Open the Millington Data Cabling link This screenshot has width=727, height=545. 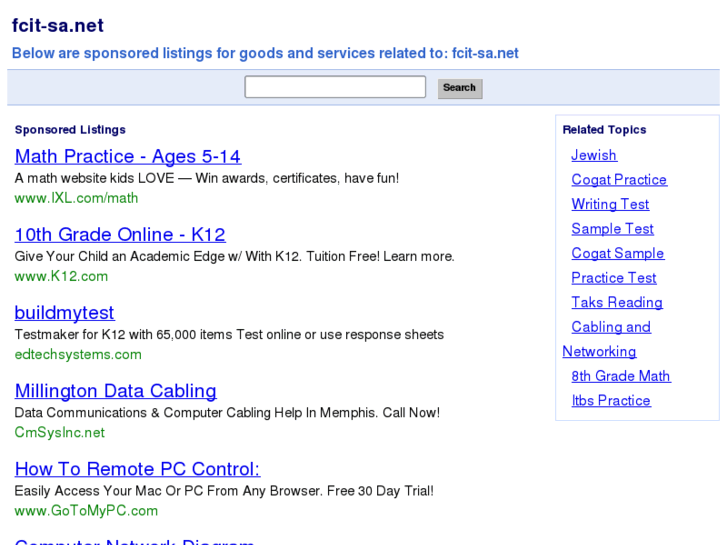(x=115, y=391)
